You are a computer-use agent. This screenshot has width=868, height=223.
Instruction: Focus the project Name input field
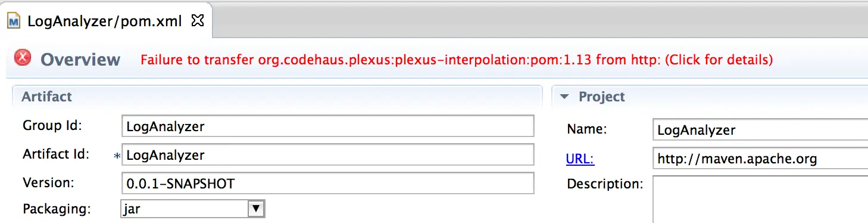coord(760,129)
